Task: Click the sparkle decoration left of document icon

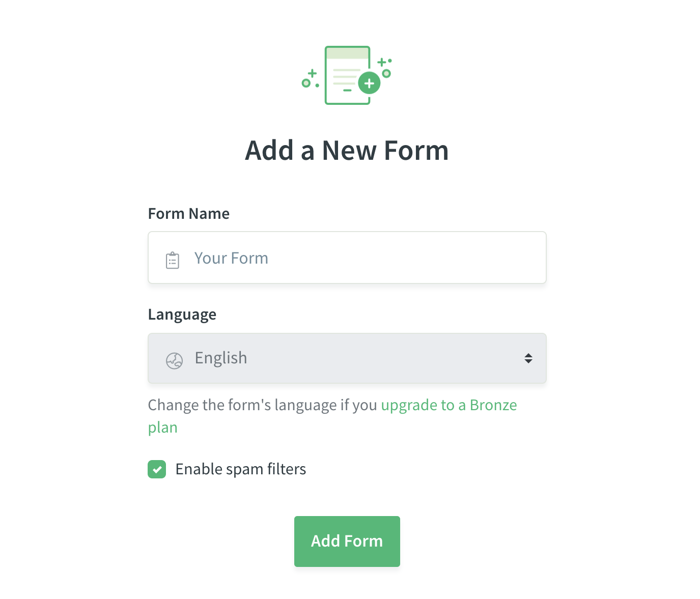Action: tap(311, 79)
